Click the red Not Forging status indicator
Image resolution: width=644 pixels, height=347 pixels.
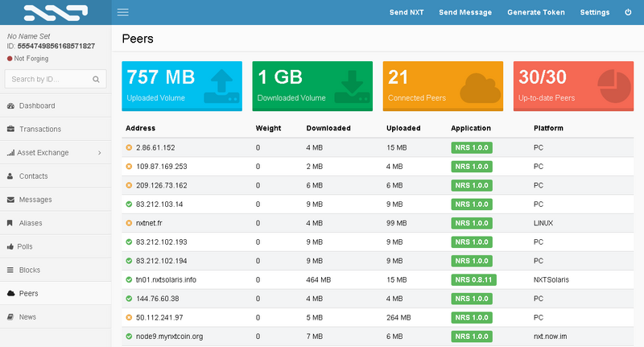10,58
